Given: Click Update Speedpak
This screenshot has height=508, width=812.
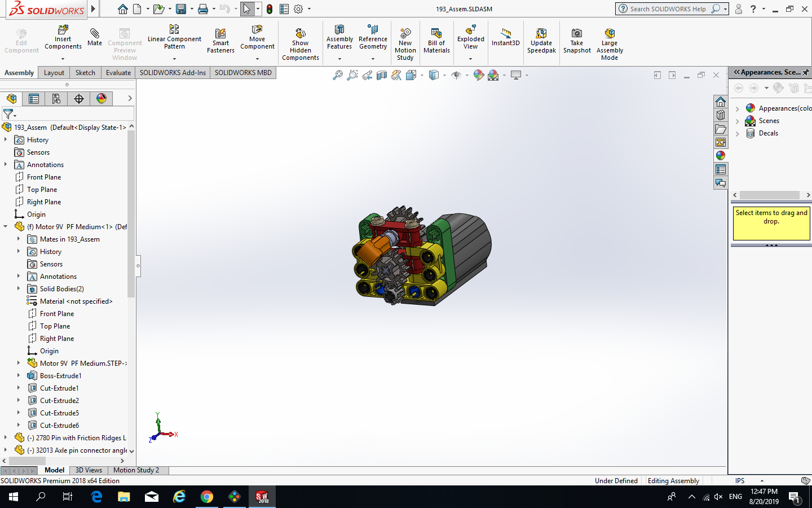Looking at the screenshot, I should [541, 41].
